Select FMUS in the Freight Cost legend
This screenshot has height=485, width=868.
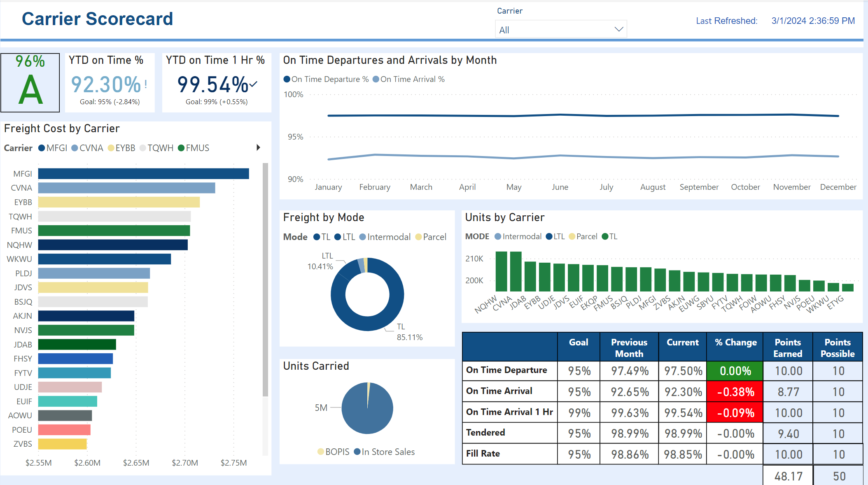[194, 148]
